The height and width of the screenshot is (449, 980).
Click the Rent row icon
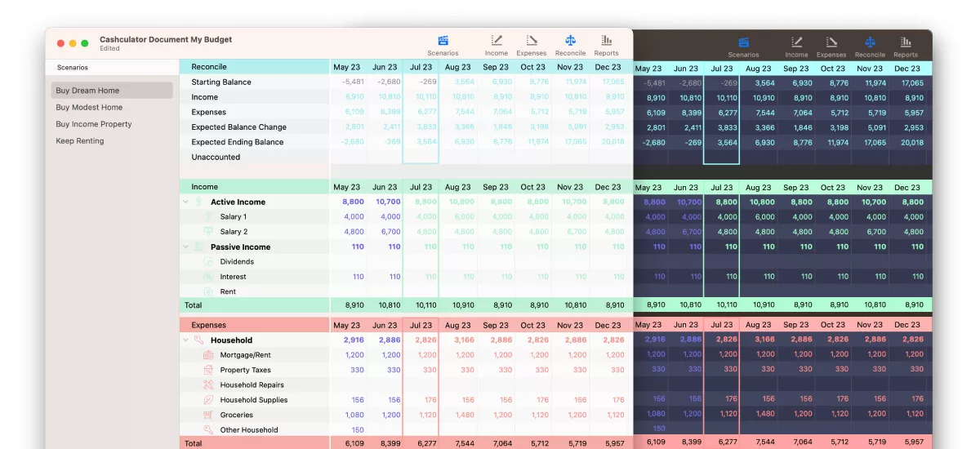pyautogui.click(x=207, y=291)
